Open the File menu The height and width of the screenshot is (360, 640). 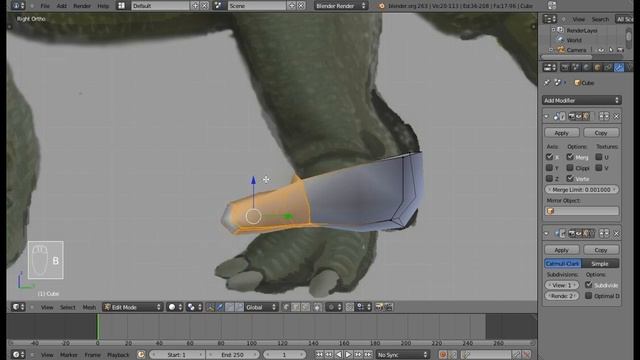[x=45, y=6]
